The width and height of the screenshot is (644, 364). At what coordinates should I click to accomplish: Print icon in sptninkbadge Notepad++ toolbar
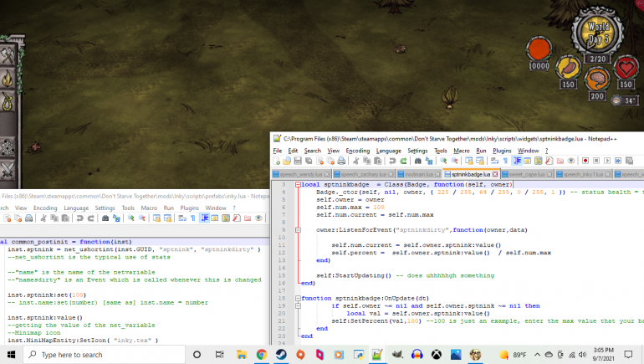pyautogui.click(x=341, y=161)
